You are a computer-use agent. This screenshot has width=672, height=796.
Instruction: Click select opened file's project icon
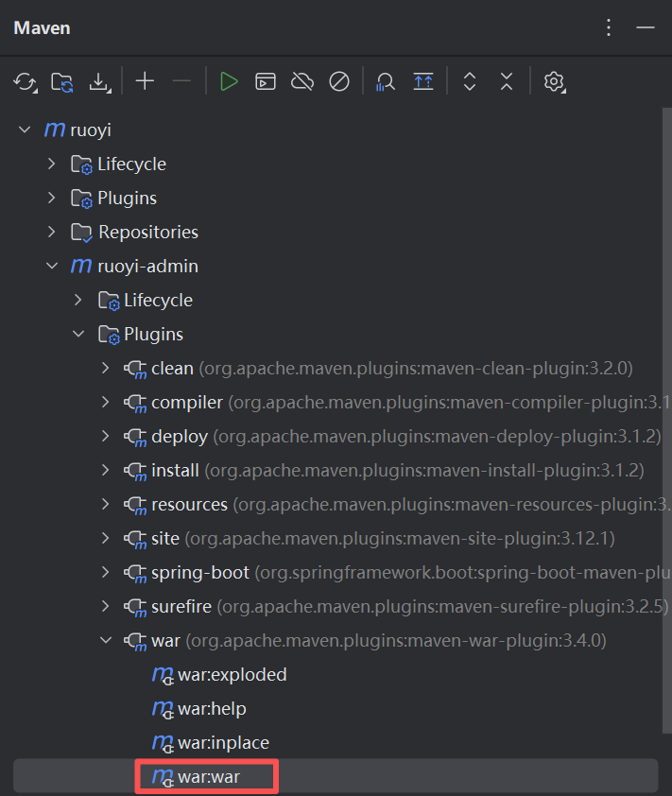point(423,81)
